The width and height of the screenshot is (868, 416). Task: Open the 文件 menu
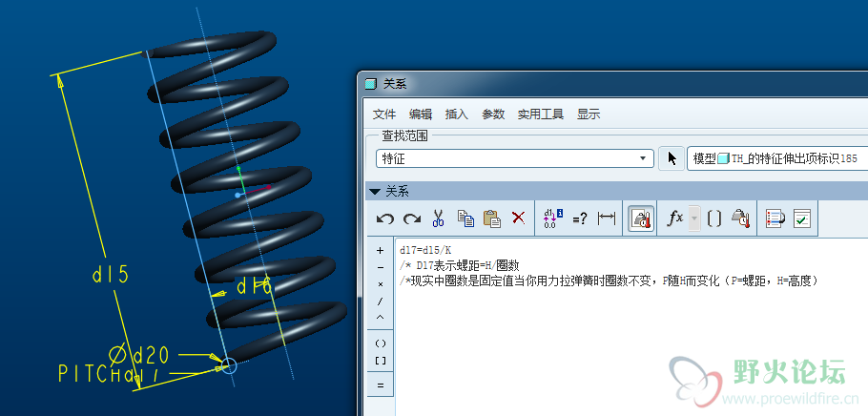pos(384,114)
